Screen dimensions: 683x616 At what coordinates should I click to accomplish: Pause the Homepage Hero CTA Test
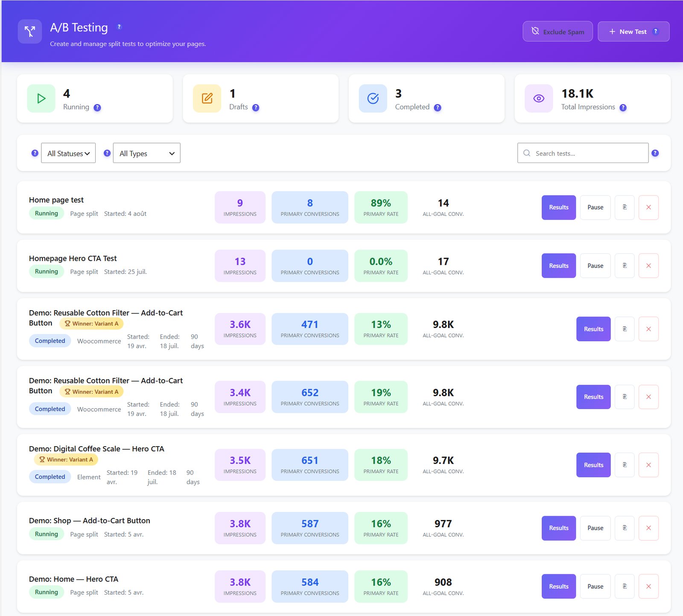point(595,266)
